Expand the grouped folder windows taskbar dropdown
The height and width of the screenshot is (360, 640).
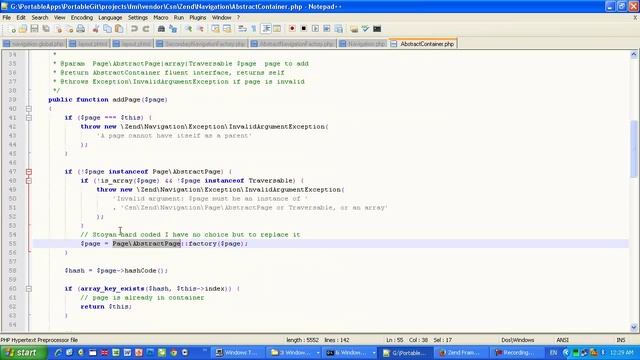(318, 353)
